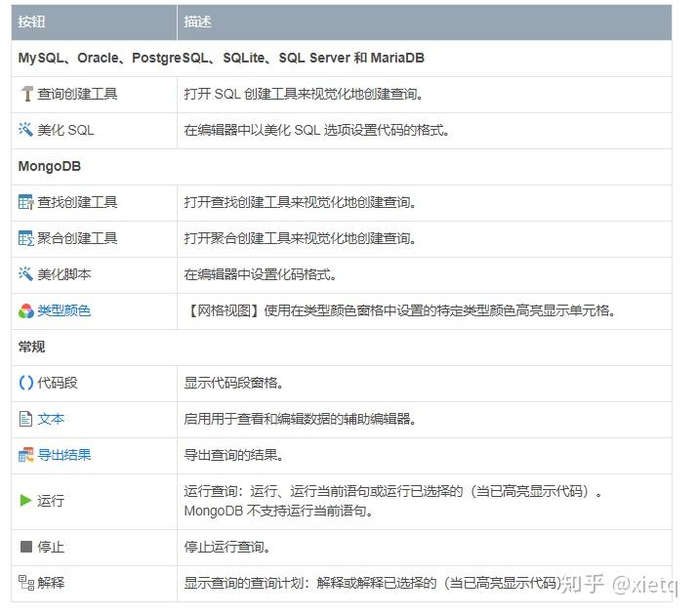Screen dimensions: 696x616
Task: Open the 类型颜色 link
Action: 63,310
